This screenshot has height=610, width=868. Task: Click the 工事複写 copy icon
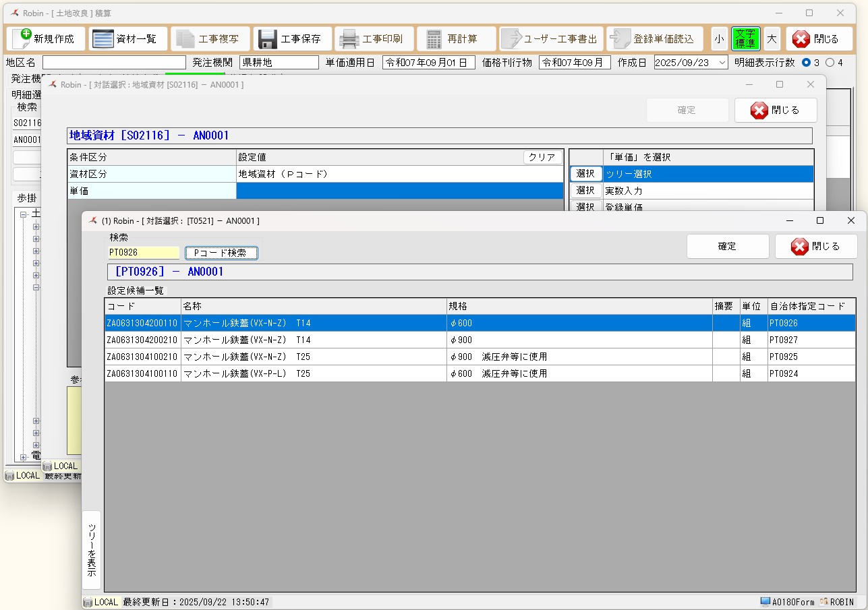[185, 39]
